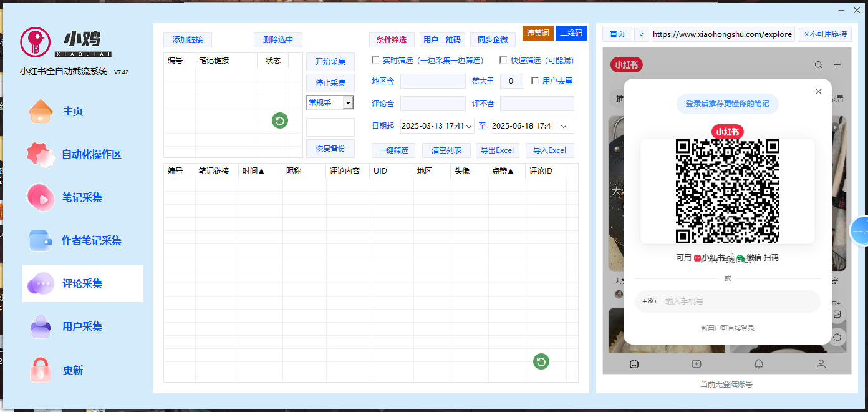Open the hamburger menu on 小红书 page
The width and height of the screenshot is (868, 412).
coord(837,65)
